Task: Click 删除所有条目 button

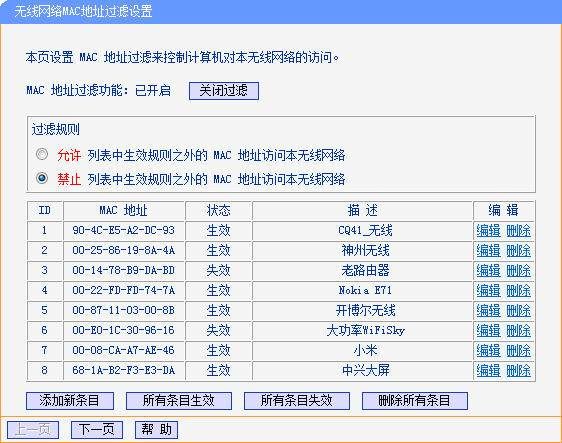Action: (415, 401)
